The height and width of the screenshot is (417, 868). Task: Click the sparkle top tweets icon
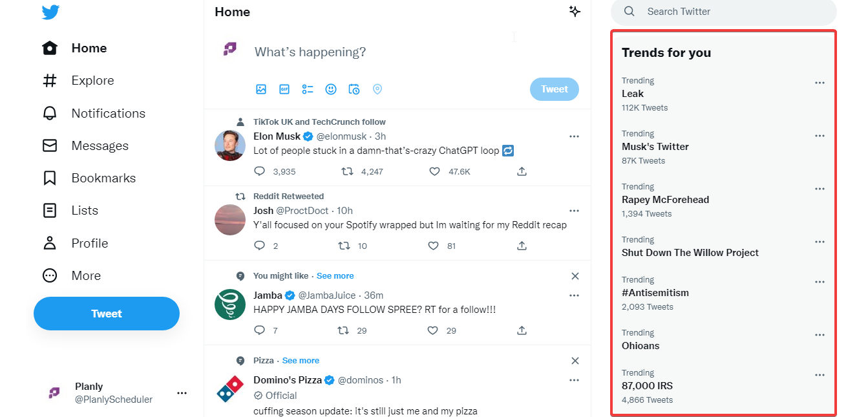575,12
